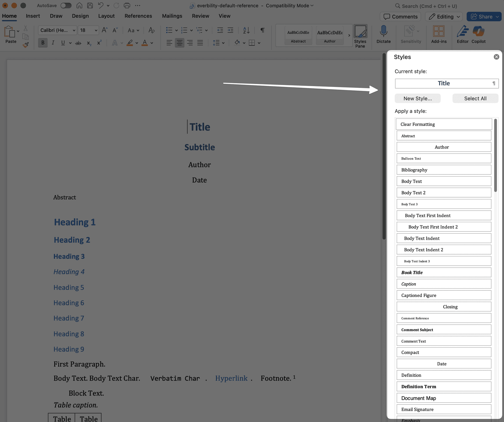Open the line spacing dropdown

(224, 43)
